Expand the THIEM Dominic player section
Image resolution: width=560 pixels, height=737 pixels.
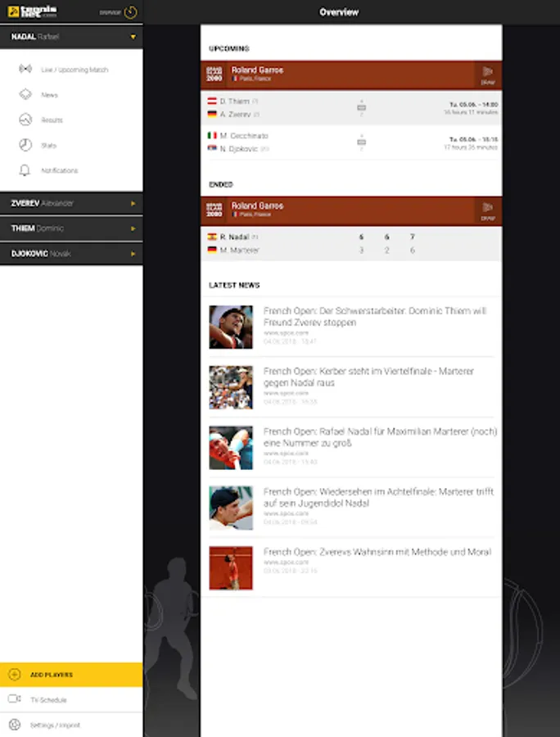click(x=71, y=228)
